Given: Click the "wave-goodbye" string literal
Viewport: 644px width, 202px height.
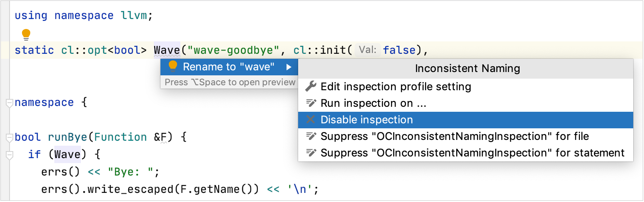Looking at the screenshot, I should coord(233,50).
